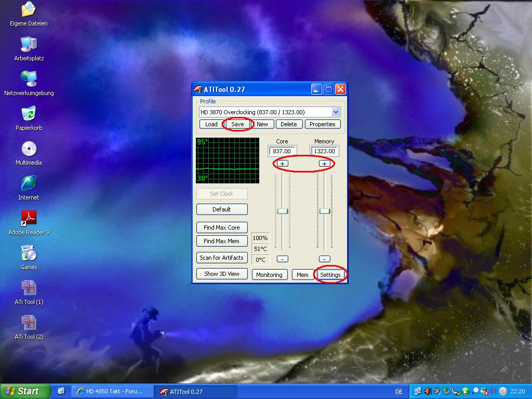The image size is (532, 399).
Task: Select Papierkorb recycle bin icon
Action: pos(29,118)
